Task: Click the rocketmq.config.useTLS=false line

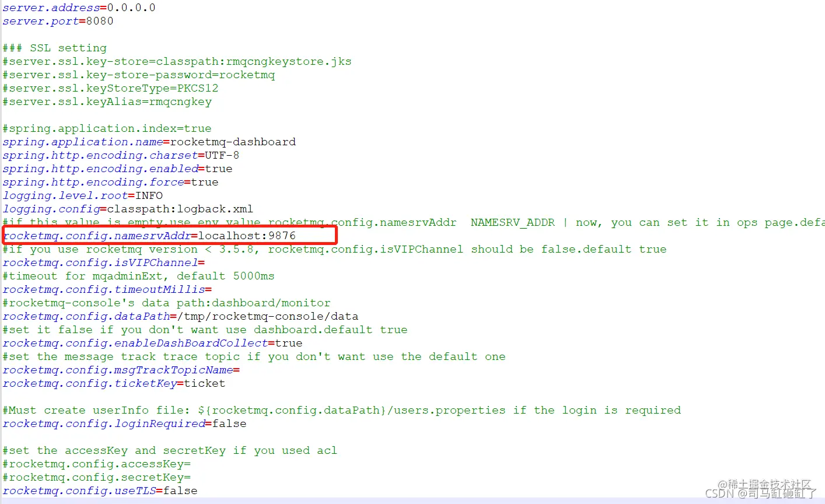Action: pyautogui.click(x=100, y=491)
